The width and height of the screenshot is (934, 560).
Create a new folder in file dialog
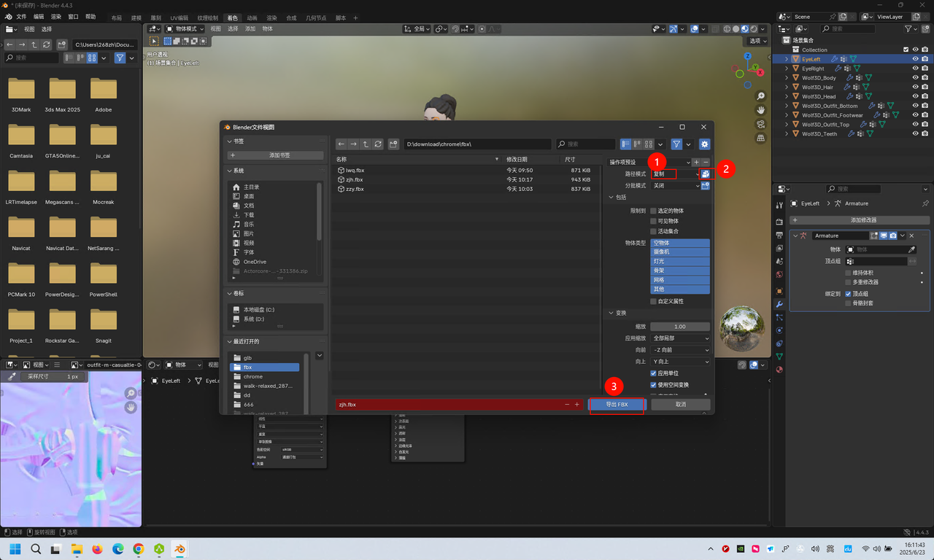[x=393, y=144]
